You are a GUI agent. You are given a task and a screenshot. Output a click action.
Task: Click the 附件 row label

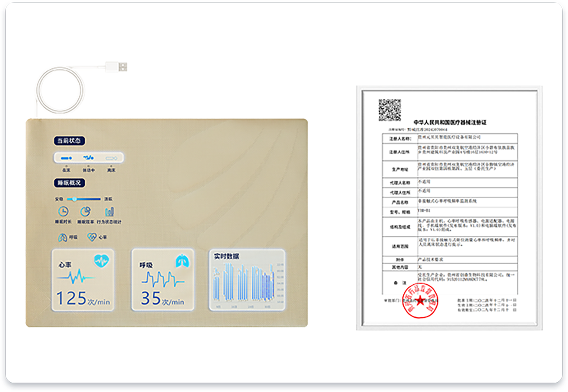[x=400, y=260]
